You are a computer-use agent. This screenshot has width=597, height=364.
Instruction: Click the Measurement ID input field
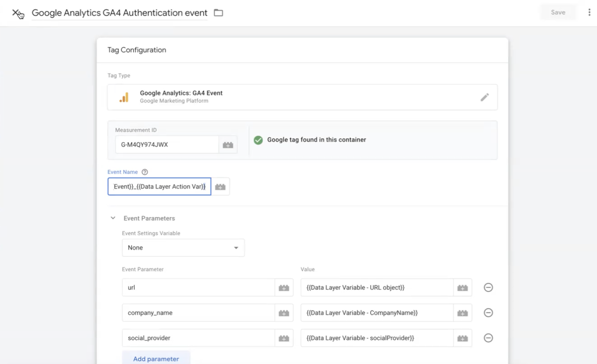[x=167, y=145]
